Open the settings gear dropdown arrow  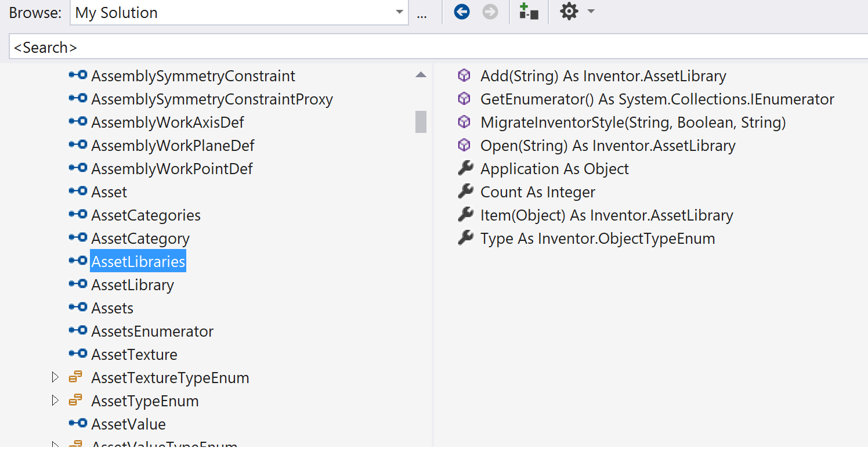click(x=591, y=12)
